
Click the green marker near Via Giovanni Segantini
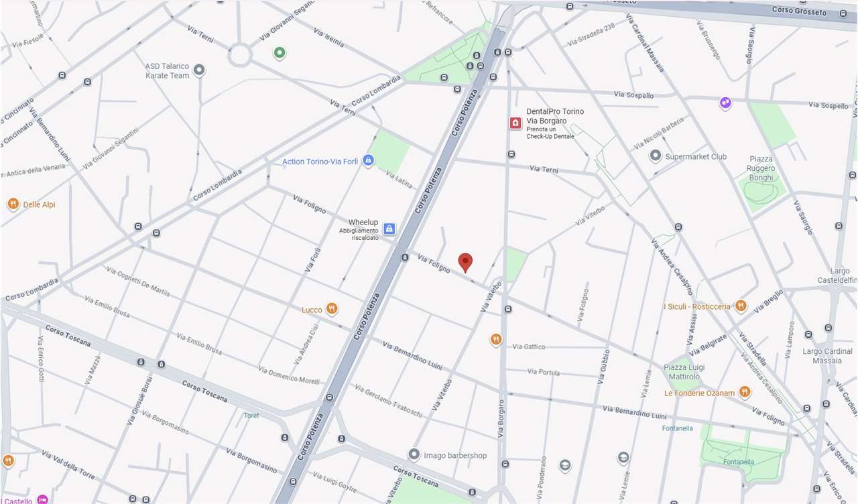click(280, 53)
